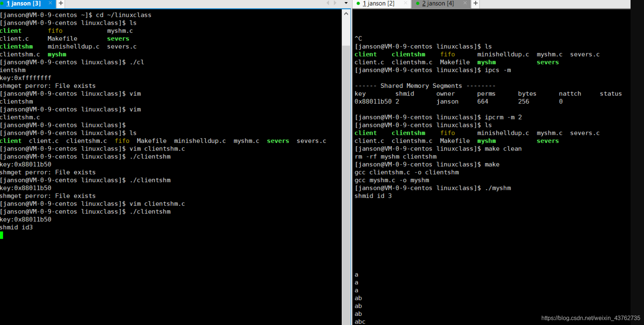Click the left tab-scroll arrow in the left pane

328,3
